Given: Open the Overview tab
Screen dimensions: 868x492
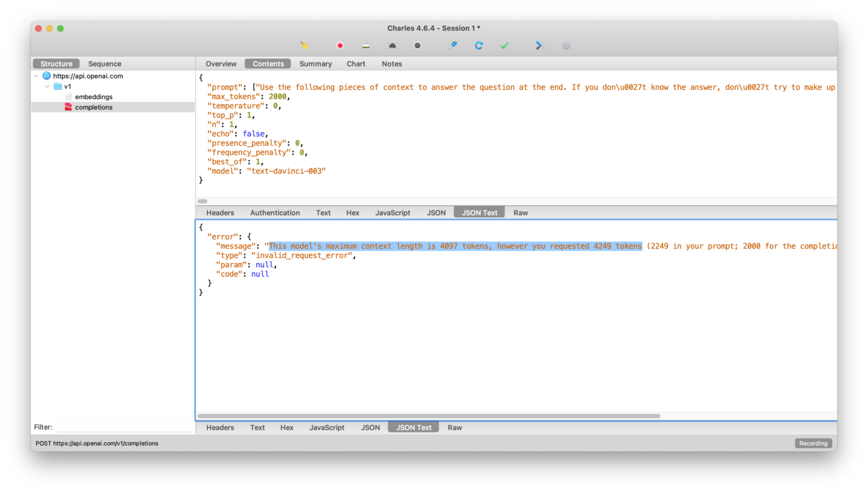Looking at the screenshot, I should 221,63.
